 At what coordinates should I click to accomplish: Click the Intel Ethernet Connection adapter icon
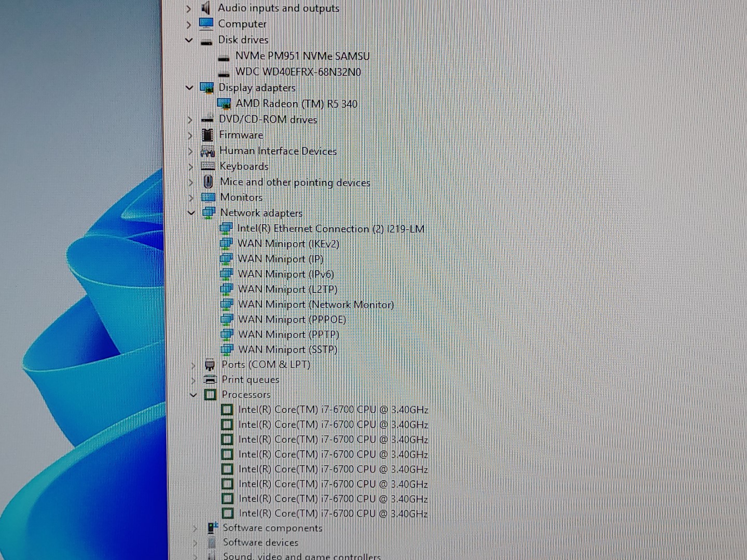226,228
